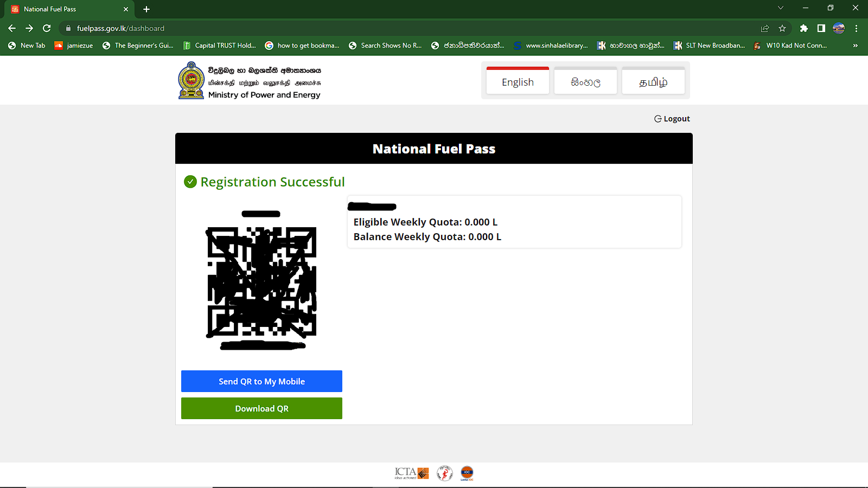Open the Capital TRUST Hold... bookmark

coord(219,46)
